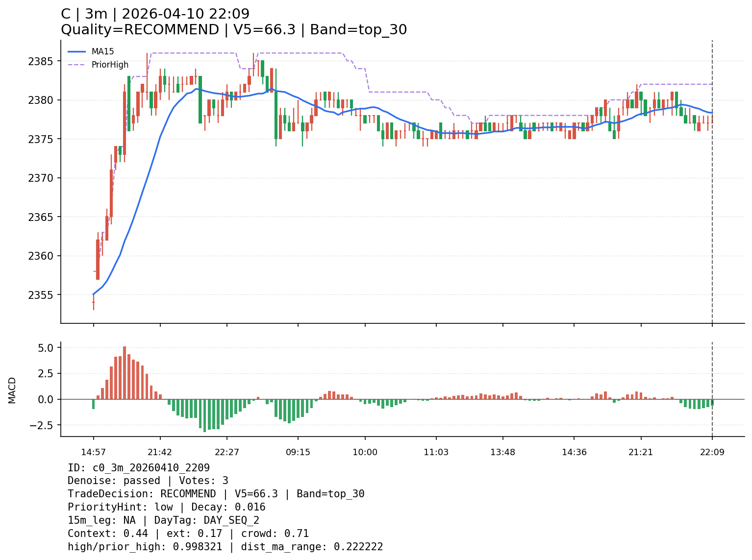The image size is (752, 560).
Task: Click the 09:15 time axis label
Action: [x=298, y=452]
